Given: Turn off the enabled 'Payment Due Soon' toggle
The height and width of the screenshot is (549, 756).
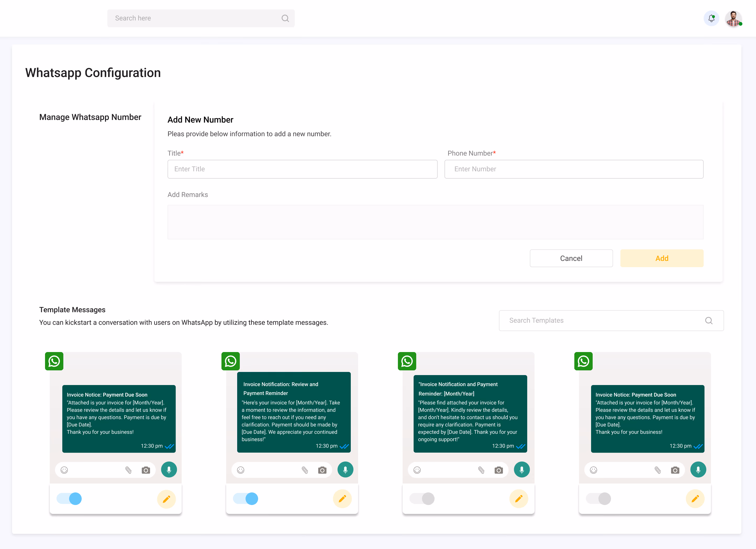Looking at the screenshot, I should 69,499.
